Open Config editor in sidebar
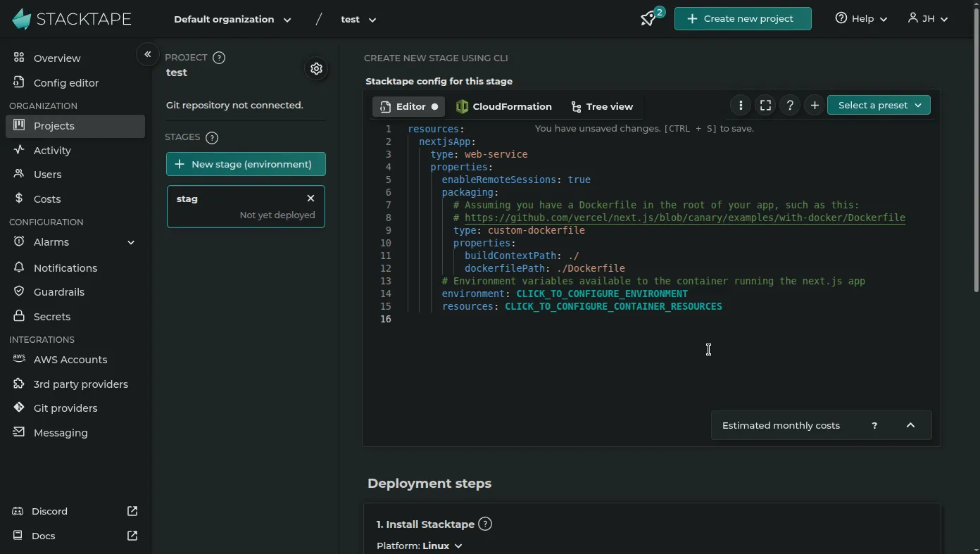 click(75, 82)
